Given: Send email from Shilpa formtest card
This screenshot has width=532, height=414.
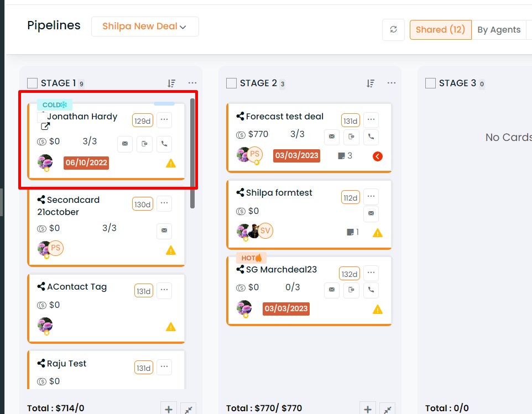Looking at the screenshot, I should point(371,213).
